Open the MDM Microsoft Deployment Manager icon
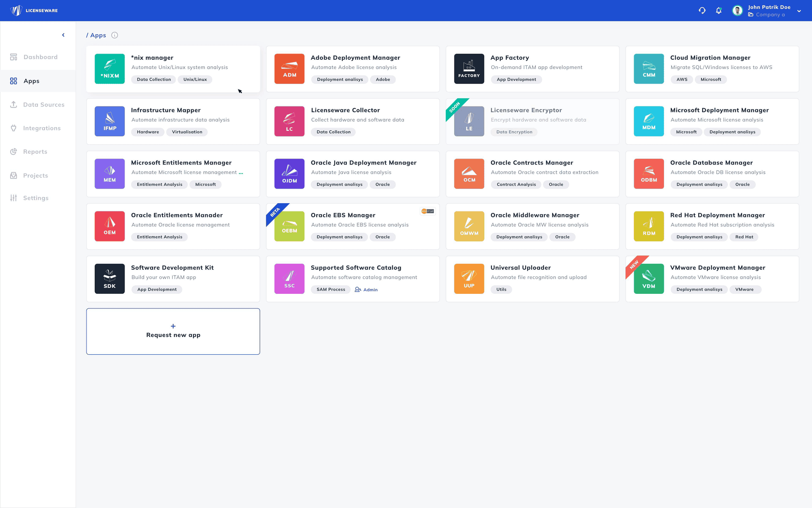Screen dimensions: 812x508 (649, 121)
